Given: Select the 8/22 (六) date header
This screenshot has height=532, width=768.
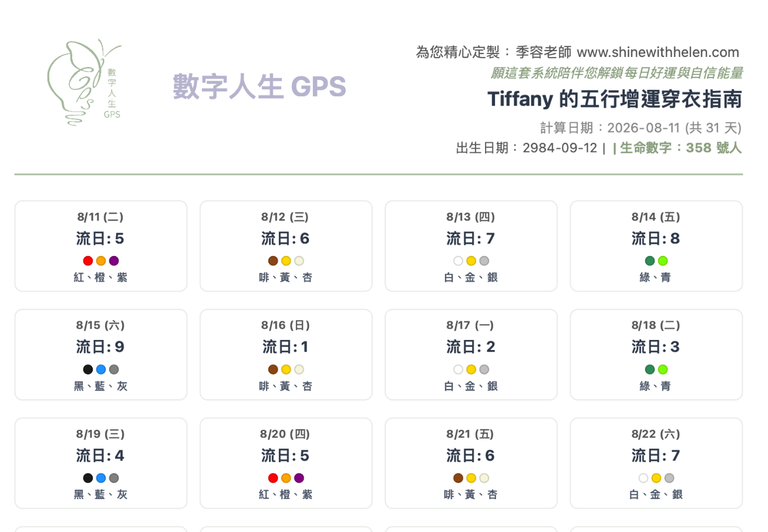Looking at the screenshot, I should point(656,434).
